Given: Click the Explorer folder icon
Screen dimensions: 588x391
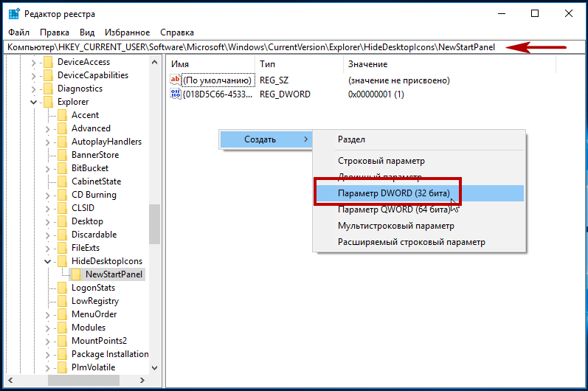Looking at the screenshot, I should [x=49, y=102].
